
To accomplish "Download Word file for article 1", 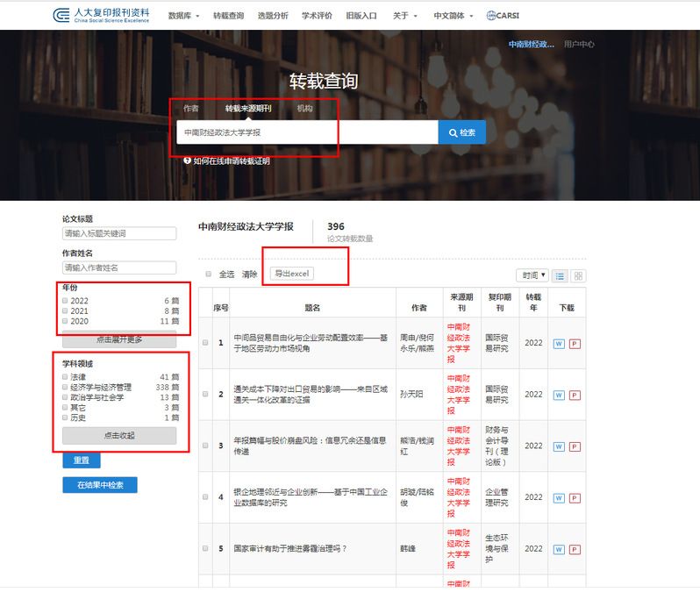I will click(x=559, y=343).
